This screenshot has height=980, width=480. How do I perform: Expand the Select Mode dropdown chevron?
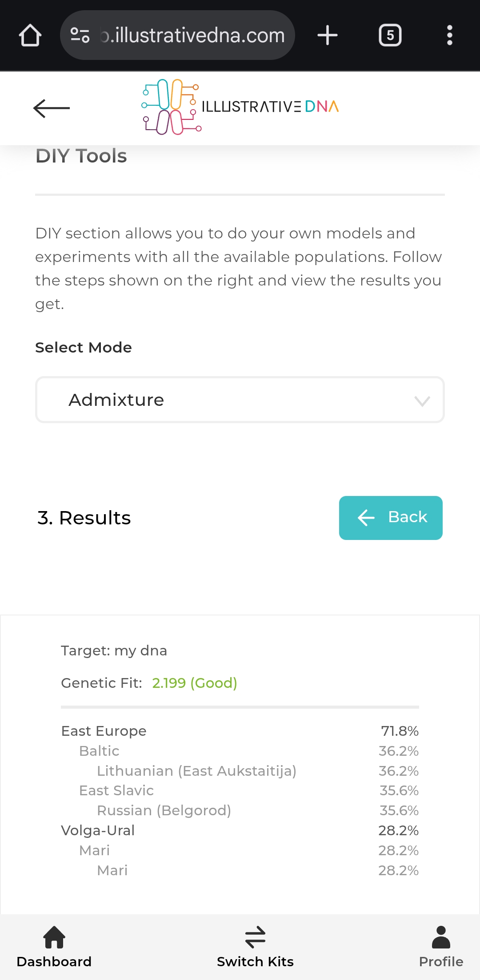click(422, 401)
